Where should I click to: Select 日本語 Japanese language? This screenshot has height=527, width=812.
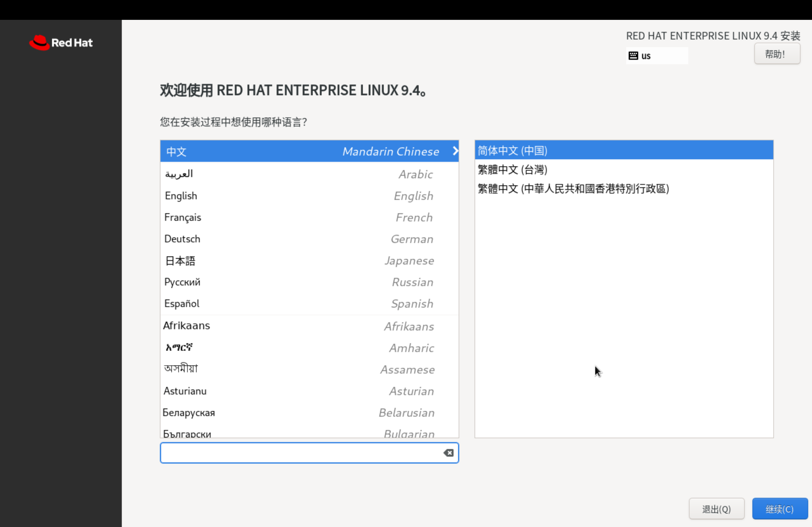309,261
